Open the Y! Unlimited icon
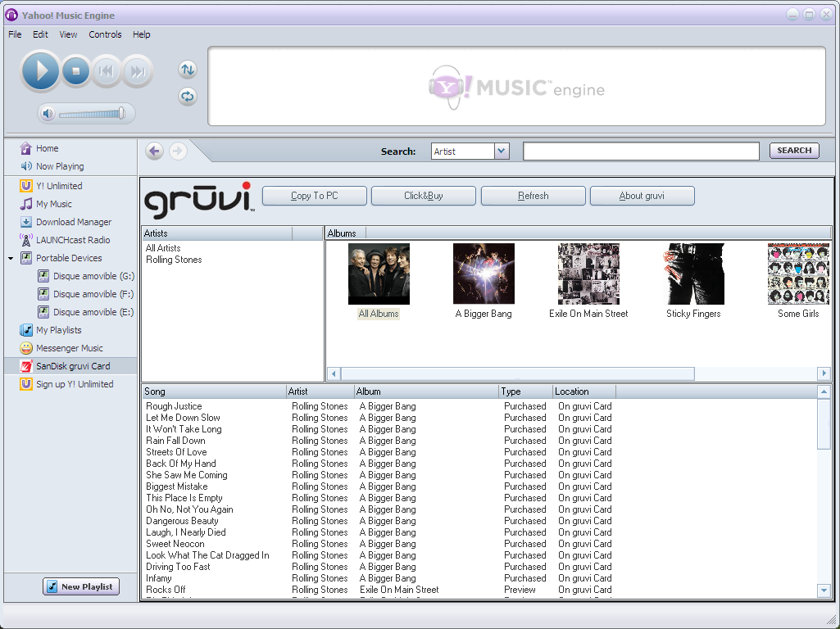This screenshot has height=629, width=840. point(25,186)
